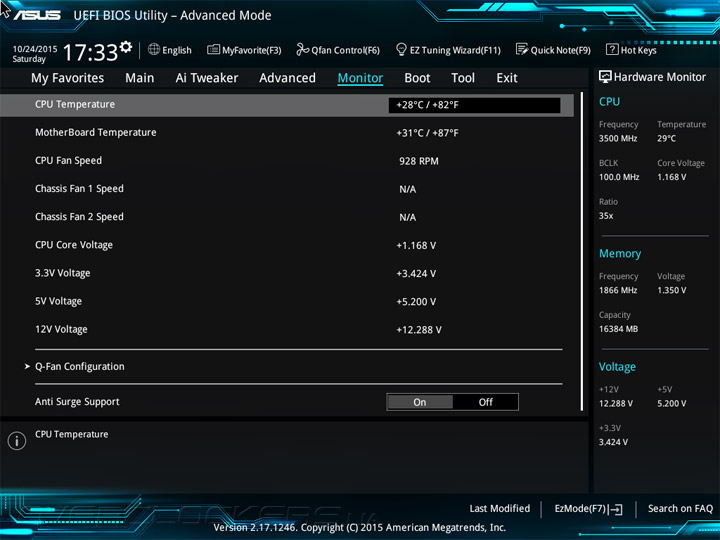Click Anti Surge Support label
Image resolution: width=720 pixels, height=540 pixels.
(77, 402)
